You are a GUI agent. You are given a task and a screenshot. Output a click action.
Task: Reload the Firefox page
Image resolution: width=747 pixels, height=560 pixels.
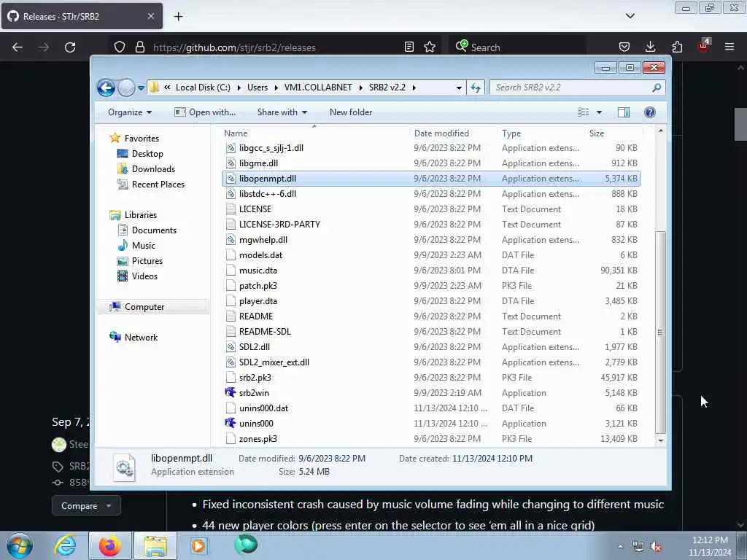coord(70,47)
